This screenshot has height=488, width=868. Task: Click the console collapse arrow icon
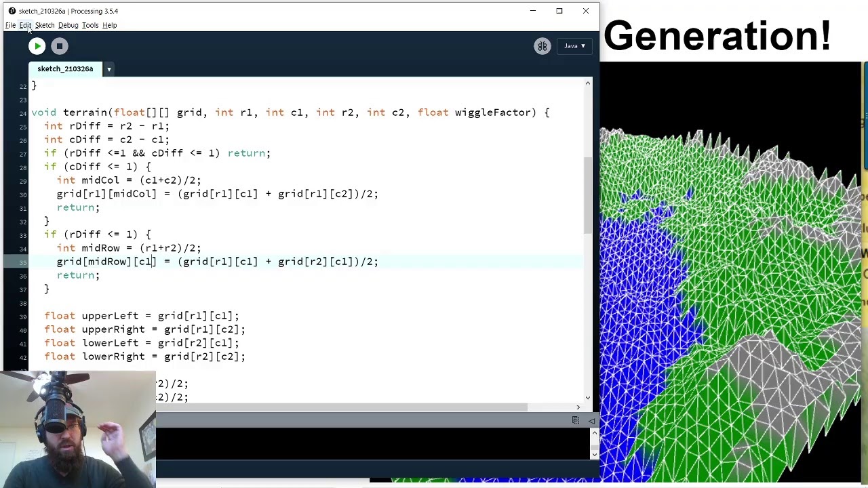(x=591, y=421)
